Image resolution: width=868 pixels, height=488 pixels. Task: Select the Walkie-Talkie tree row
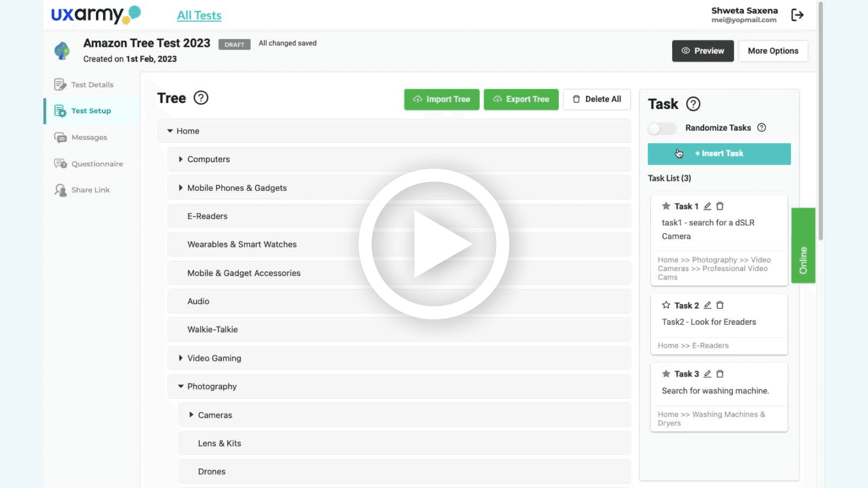pos(399,330)
